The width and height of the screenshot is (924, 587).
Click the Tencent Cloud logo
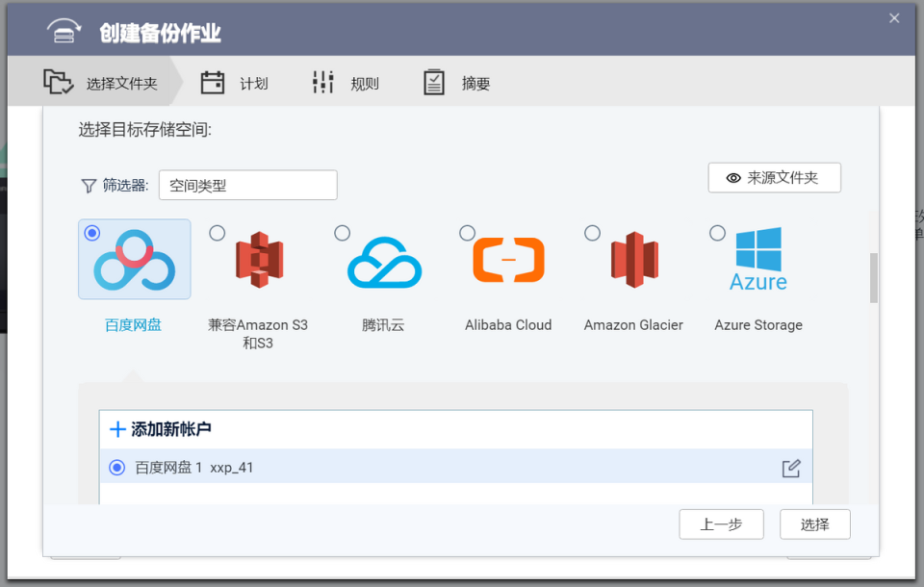384,263
